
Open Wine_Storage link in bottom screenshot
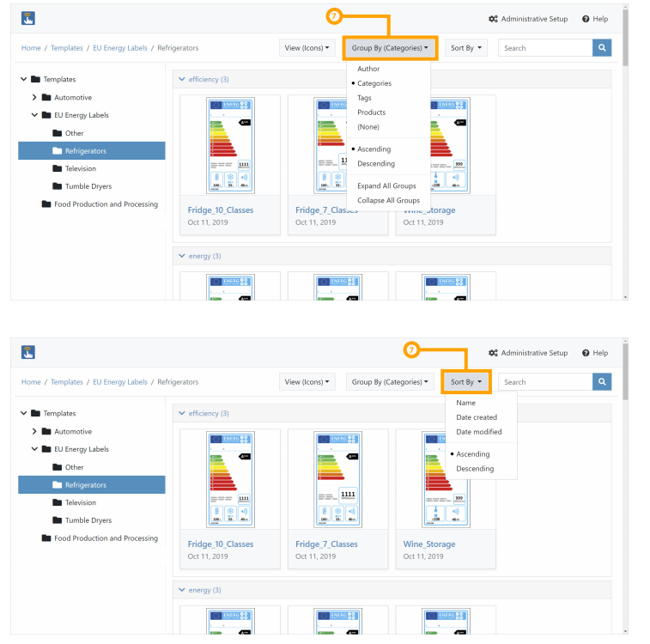(x=429, y=544)
